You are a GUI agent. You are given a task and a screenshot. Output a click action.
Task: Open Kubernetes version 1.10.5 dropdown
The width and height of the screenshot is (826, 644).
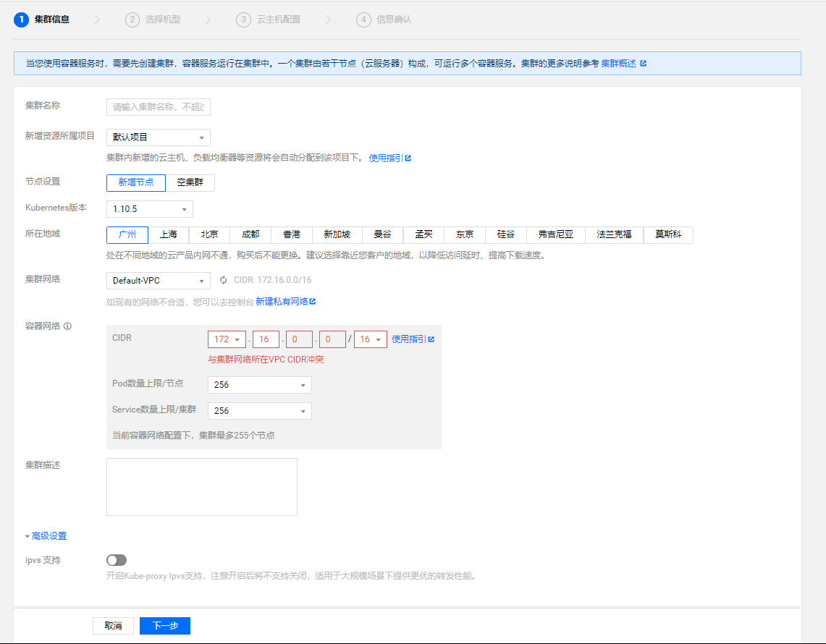click(150, 209)
